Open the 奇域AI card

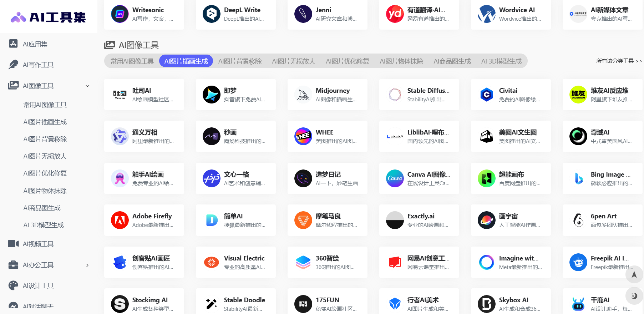[x=602, y=136]
